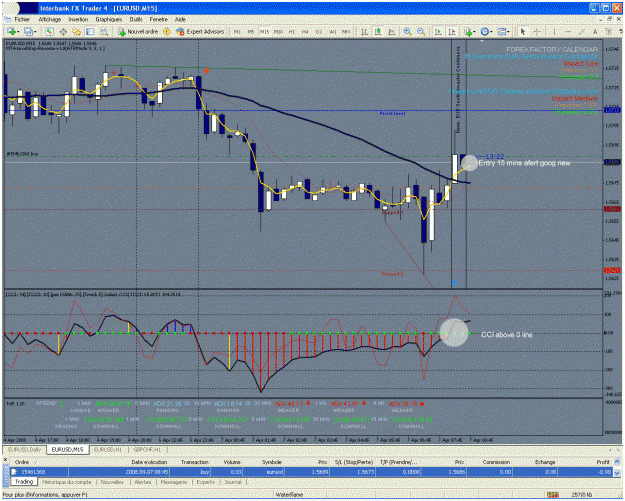This screenshot has width=625, height=501.
Task: Switch chart to bar chart icon
Action: (x=364, y=31)
